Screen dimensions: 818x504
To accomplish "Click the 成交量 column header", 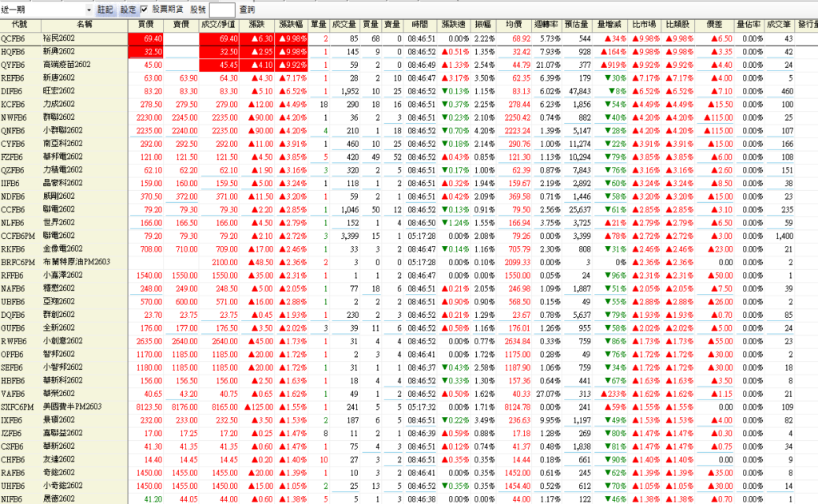I will [x=344, y=26].
